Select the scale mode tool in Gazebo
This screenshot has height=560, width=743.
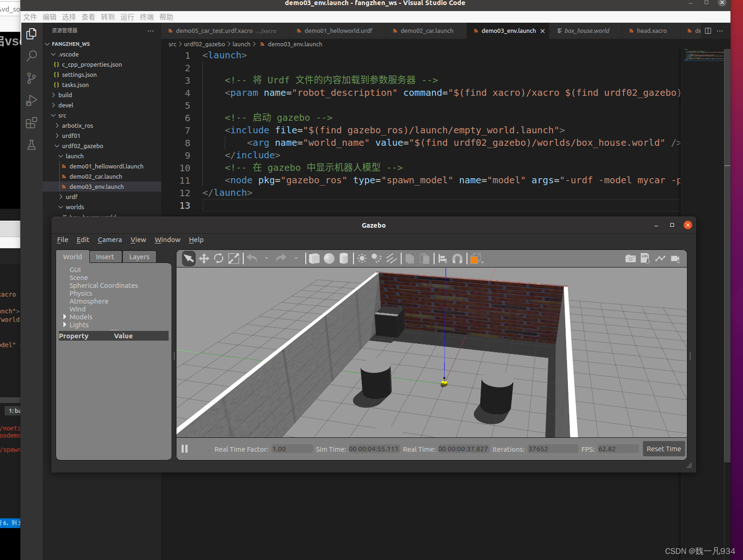pos(233,258)
